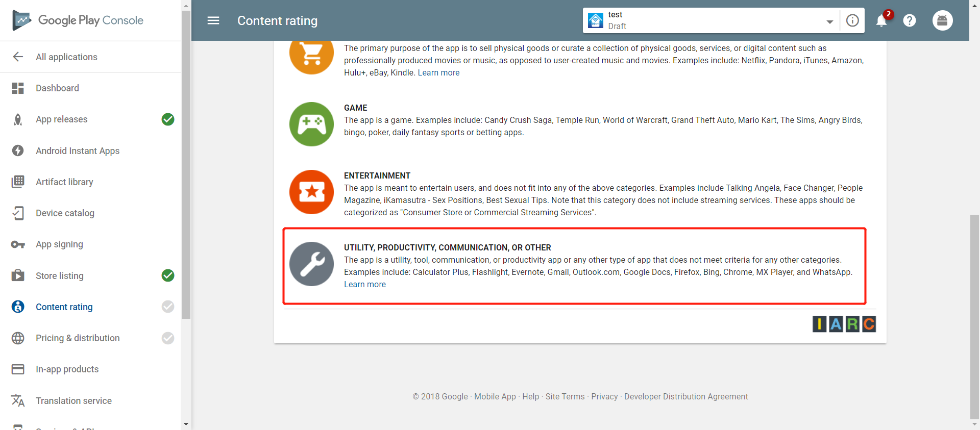Click the back arrow icon beside All applications
The image size is (980, 430).
click(x=18, y=57)
